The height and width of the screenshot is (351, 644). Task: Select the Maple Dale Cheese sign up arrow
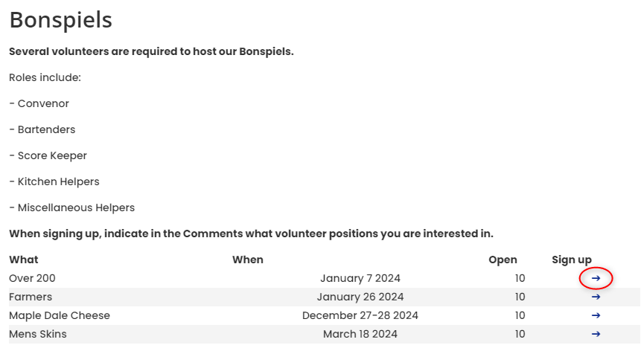click(x=596, y=315)
